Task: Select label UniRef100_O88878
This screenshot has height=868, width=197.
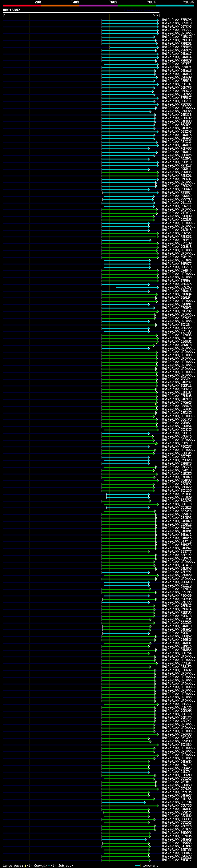Action: [177, 406]
